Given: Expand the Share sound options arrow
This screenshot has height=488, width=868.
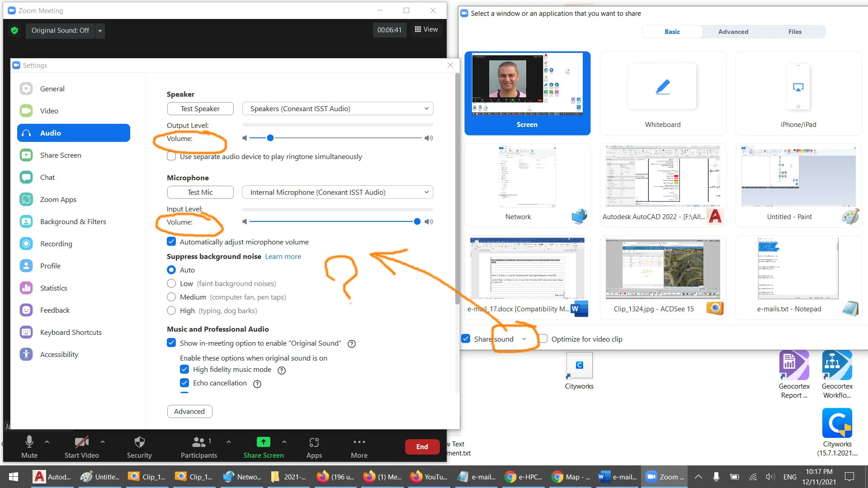Looking at the screenshot, I should (524, 339).
